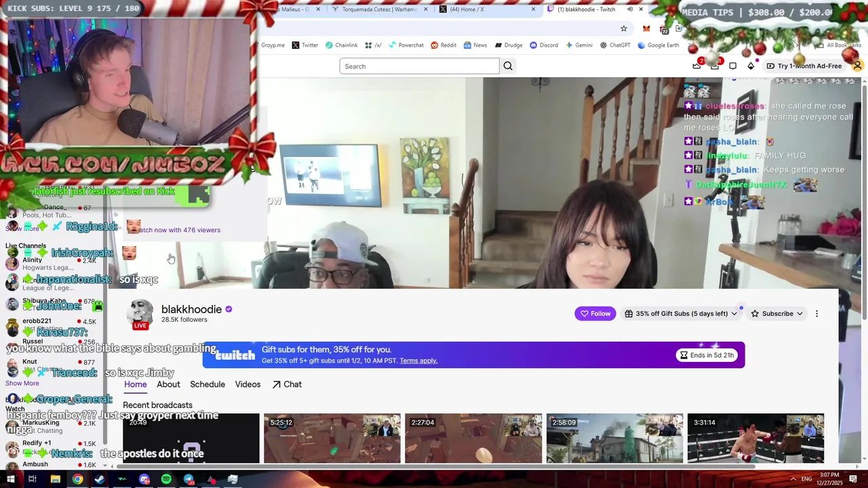Select the Home channel tab

pos(136,384)
